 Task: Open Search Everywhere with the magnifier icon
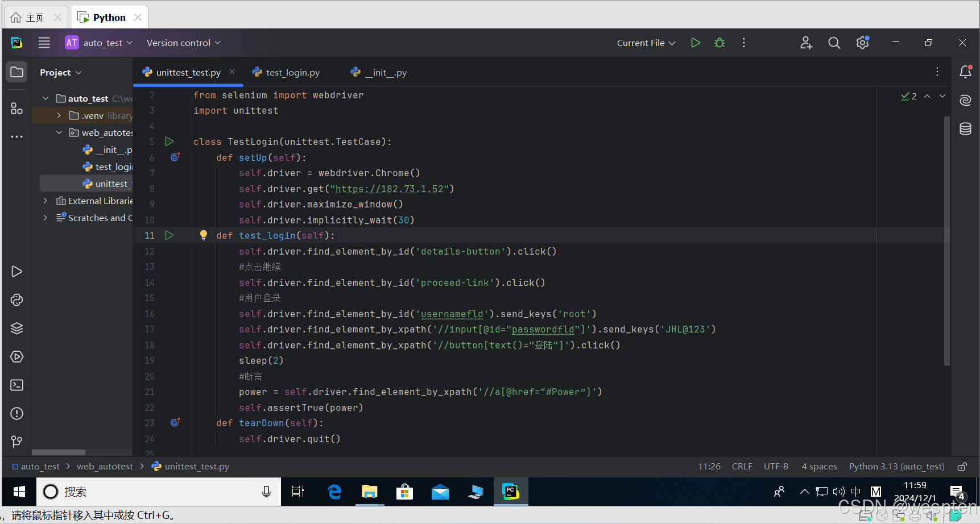click(x=834, y=43)
